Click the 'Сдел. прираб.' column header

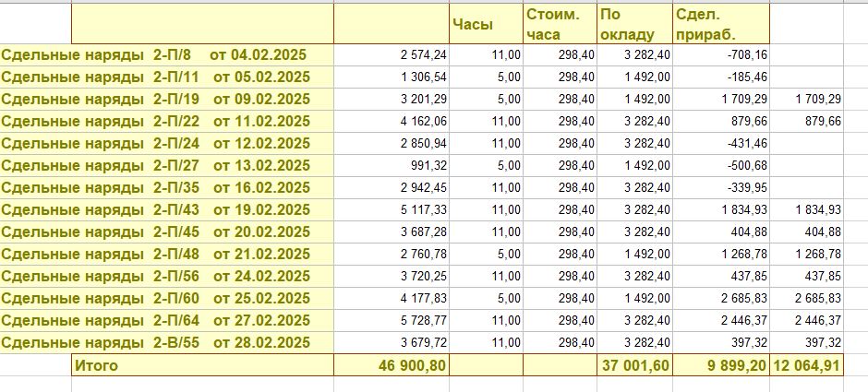point(721,24)
